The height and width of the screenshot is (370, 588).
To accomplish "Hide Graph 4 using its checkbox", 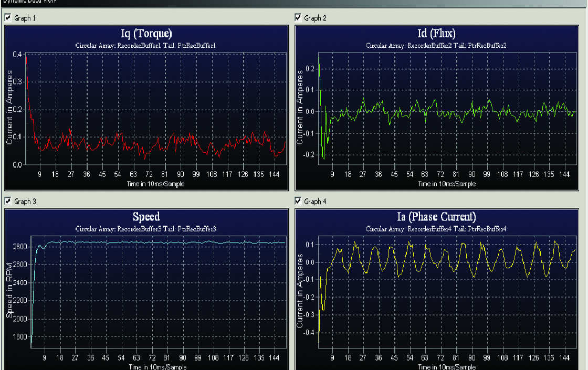I will coord(299,201).
